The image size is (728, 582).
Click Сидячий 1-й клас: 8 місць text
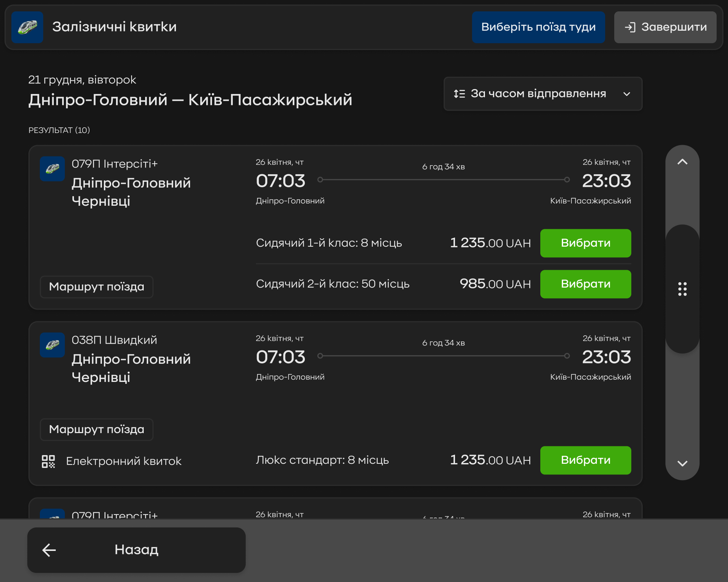click(x=329, y=243)
